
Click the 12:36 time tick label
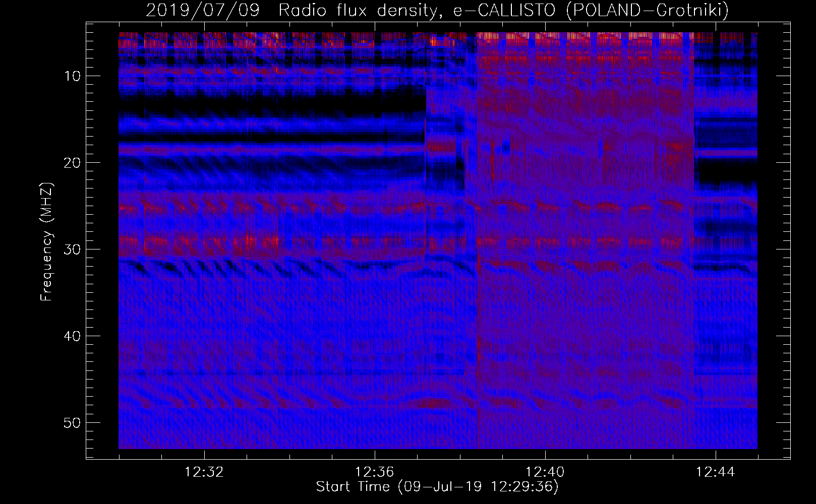pos(375,472)
